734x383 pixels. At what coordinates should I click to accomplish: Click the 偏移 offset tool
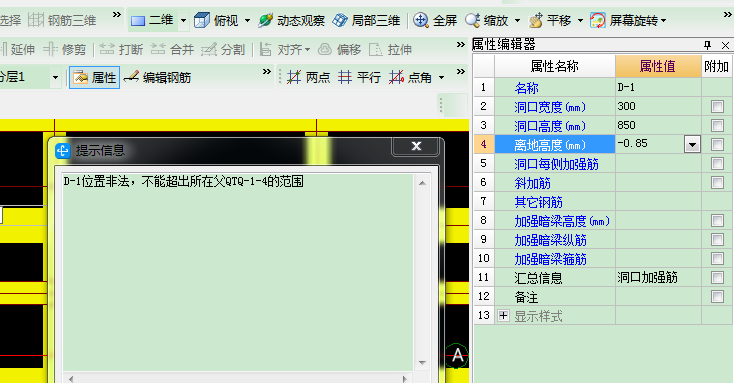(x=339, y=49)
